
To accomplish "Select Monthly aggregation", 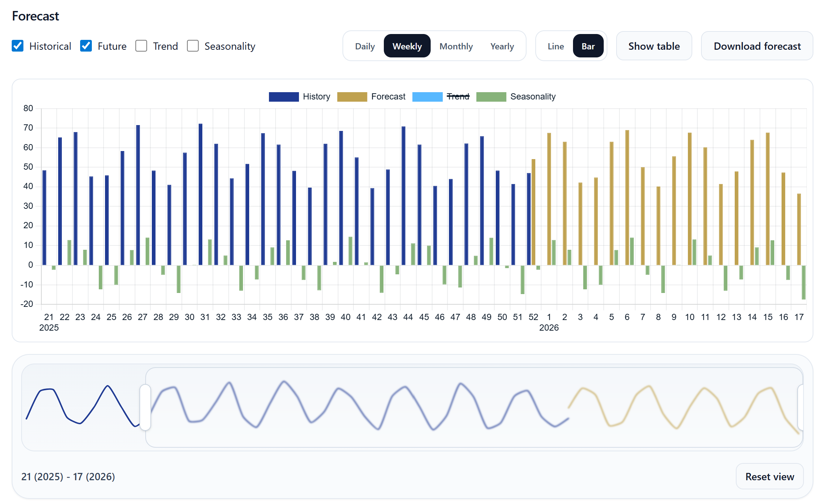I will pos(456,46).
